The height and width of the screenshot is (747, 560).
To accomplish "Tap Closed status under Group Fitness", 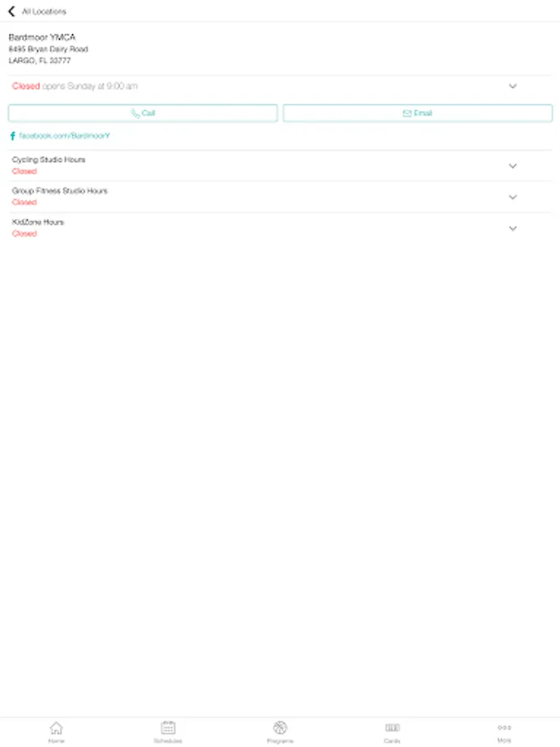I will 24,202.
